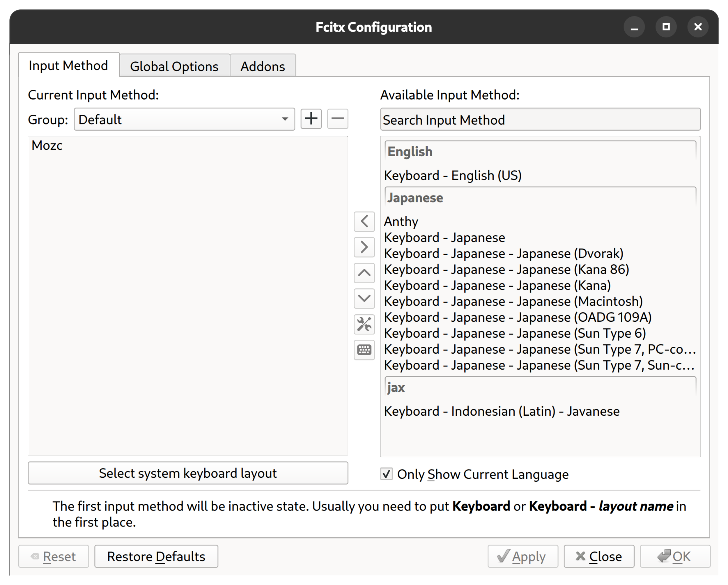Click the Reset button
Viewport: 728px width, 585px height.
pos(54,556)
